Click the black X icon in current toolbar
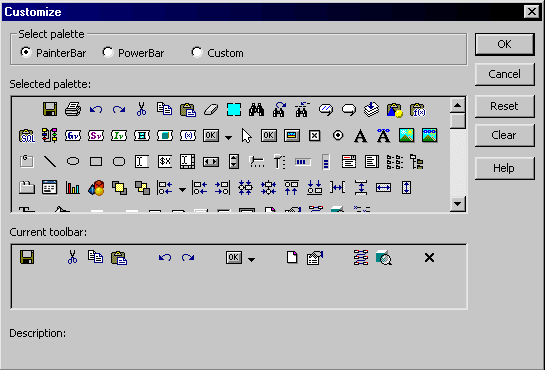The image size is (545, 370). (x=429, y=257)
